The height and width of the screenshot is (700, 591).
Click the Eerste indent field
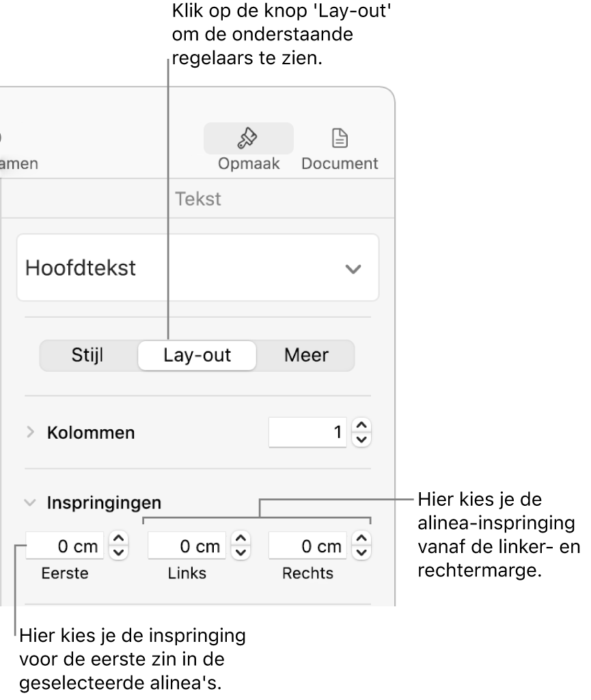(66, 546)
